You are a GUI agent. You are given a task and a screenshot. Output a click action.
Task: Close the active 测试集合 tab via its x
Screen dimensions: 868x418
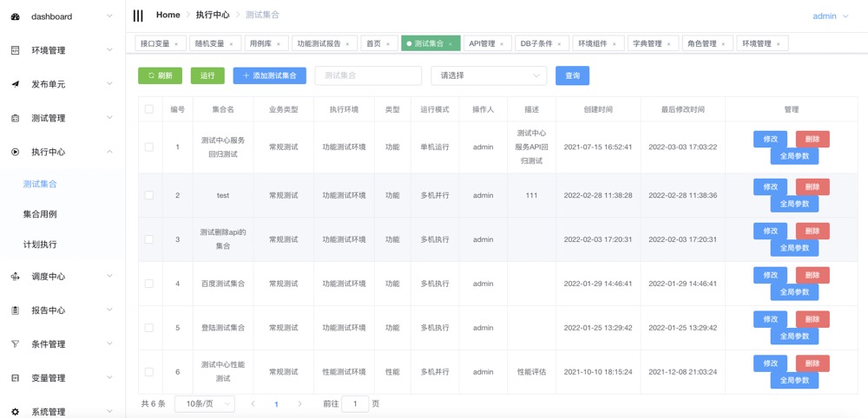(x=450, y=43)
